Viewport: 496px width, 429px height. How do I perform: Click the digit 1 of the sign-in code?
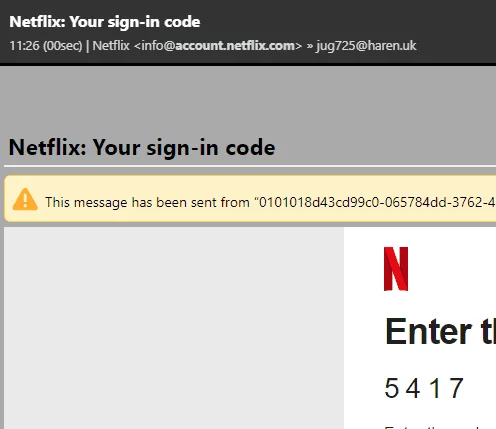435,388
